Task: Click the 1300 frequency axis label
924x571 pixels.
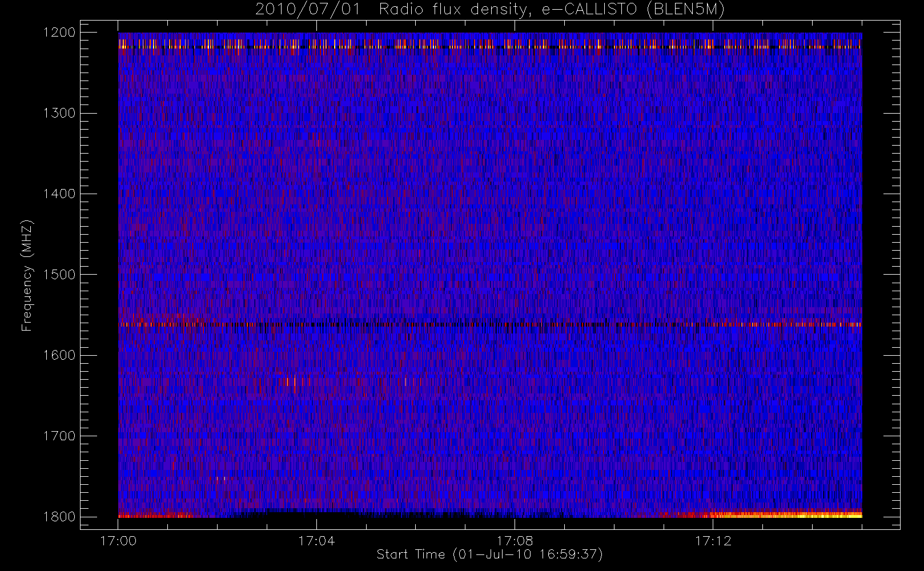Action: pos(59,113)
